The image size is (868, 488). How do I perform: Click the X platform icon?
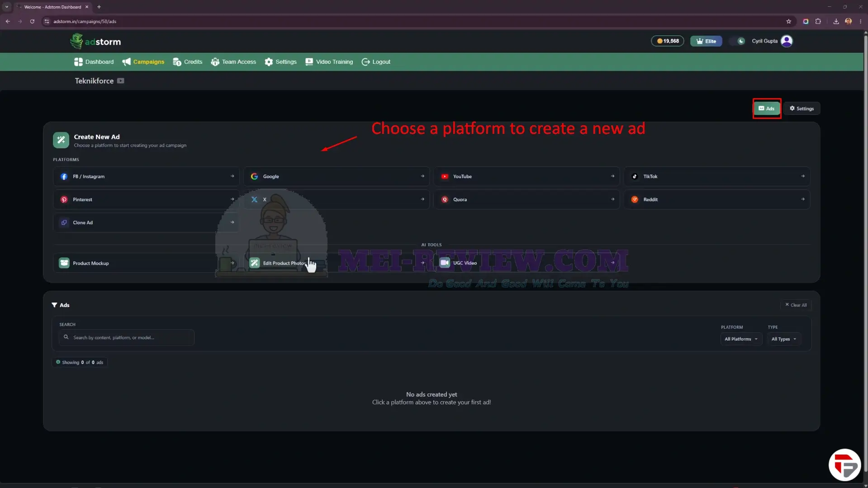[255, 199]
